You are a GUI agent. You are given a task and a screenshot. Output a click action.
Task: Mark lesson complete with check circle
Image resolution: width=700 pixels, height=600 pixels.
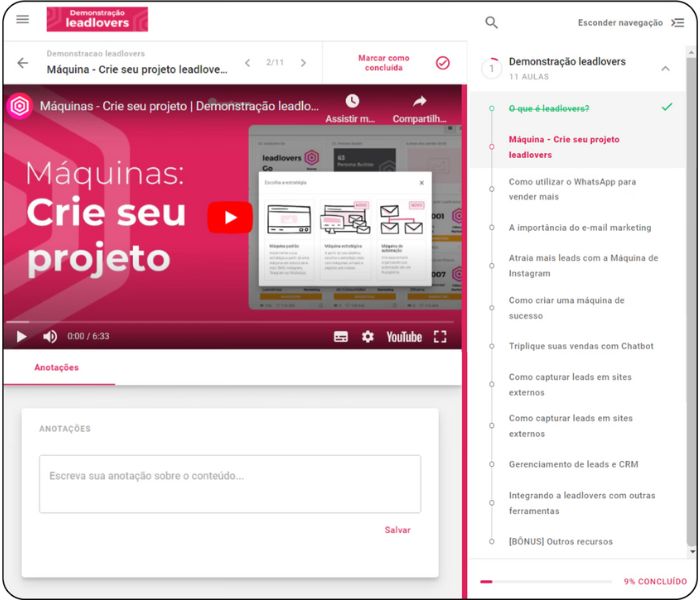[442, 63]
